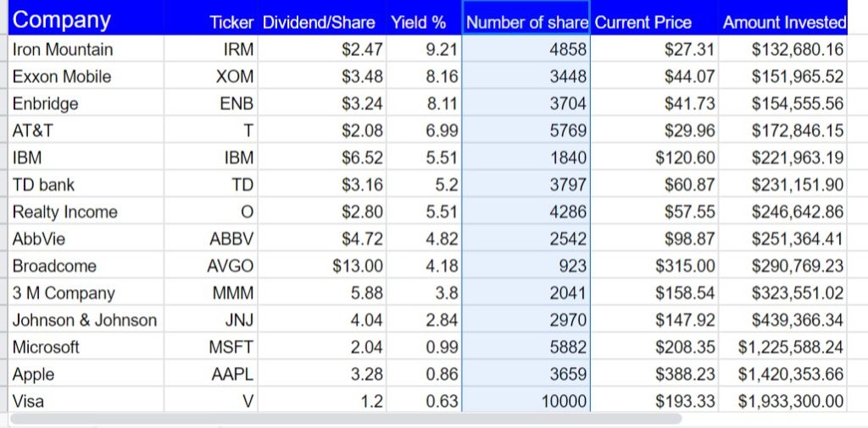
Task: Click the Amount Invested column header
Action: pyautogui.click(x=782, y=19)
